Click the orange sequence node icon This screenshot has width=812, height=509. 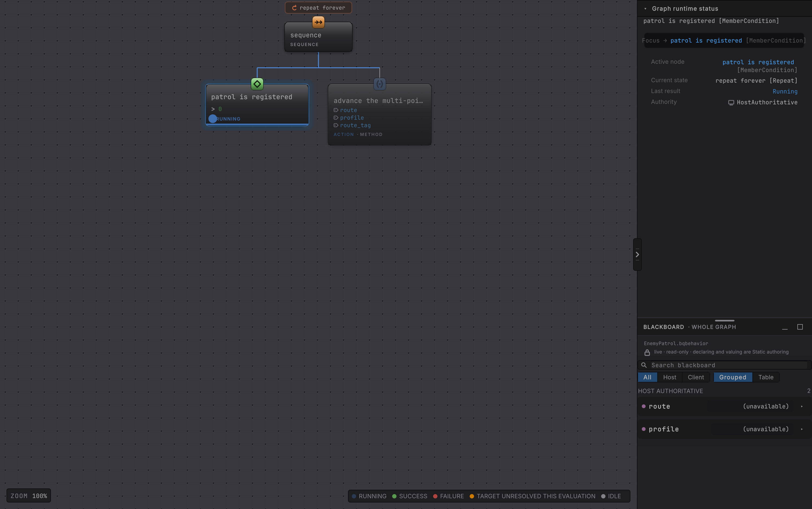point(318,22)
